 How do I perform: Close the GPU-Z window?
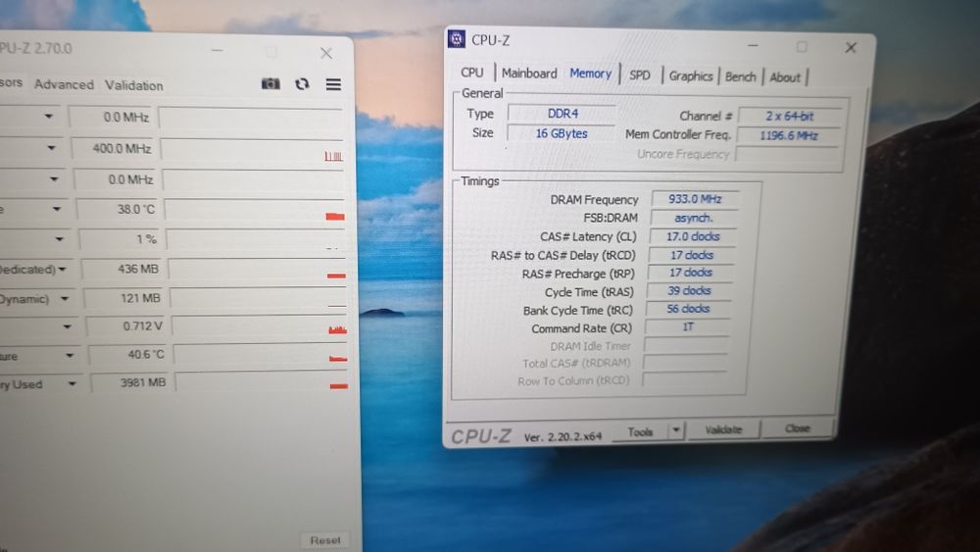click(326, 53)
